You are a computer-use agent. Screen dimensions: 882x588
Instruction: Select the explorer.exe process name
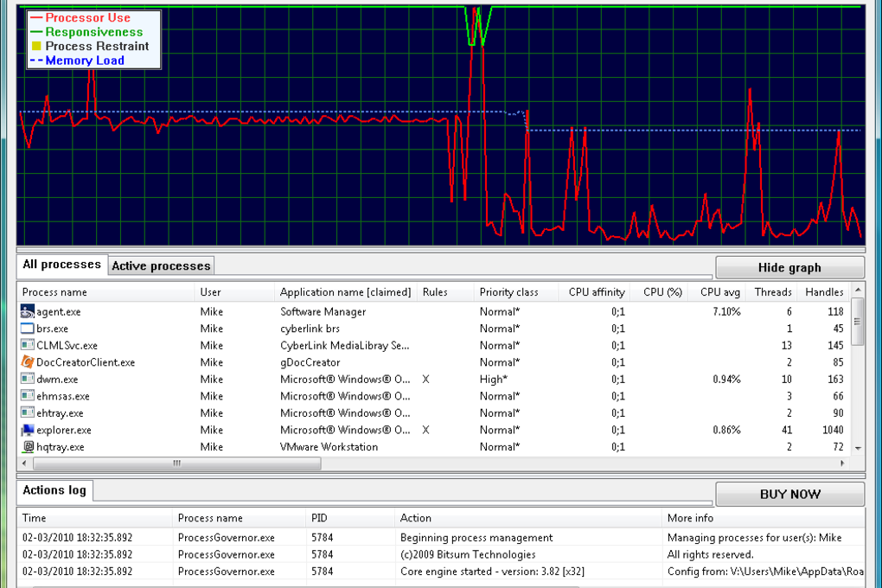tap(64, 430)
